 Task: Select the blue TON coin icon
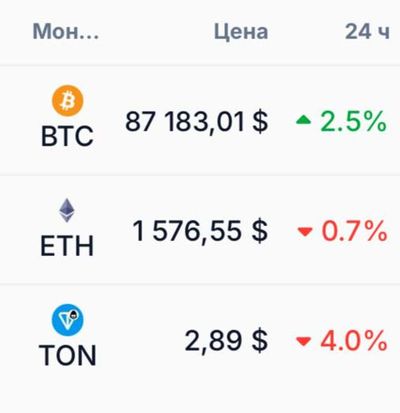coord(68,319)
